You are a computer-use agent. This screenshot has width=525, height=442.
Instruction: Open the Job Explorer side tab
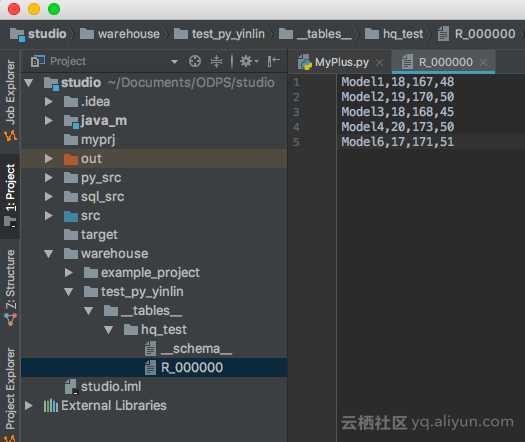(10, 100)
